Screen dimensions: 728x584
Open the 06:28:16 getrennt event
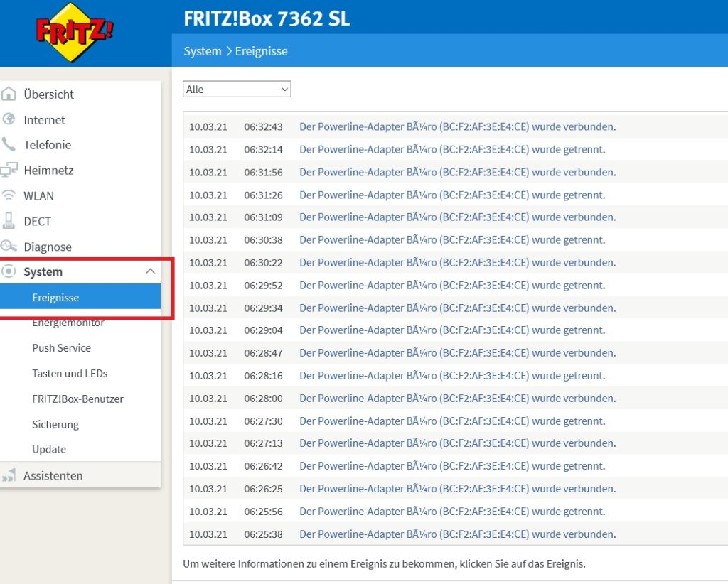click(x=452, y=376)
